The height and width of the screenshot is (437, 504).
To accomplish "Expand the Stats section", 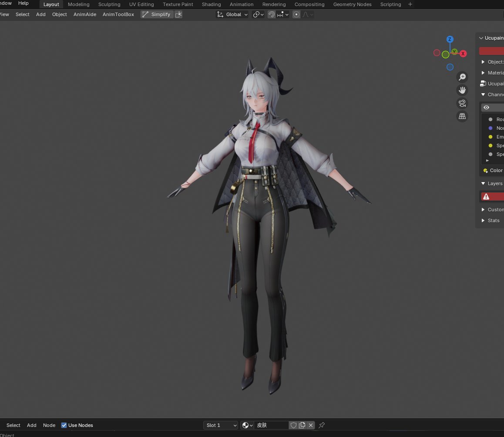I will tap(483, 220).
